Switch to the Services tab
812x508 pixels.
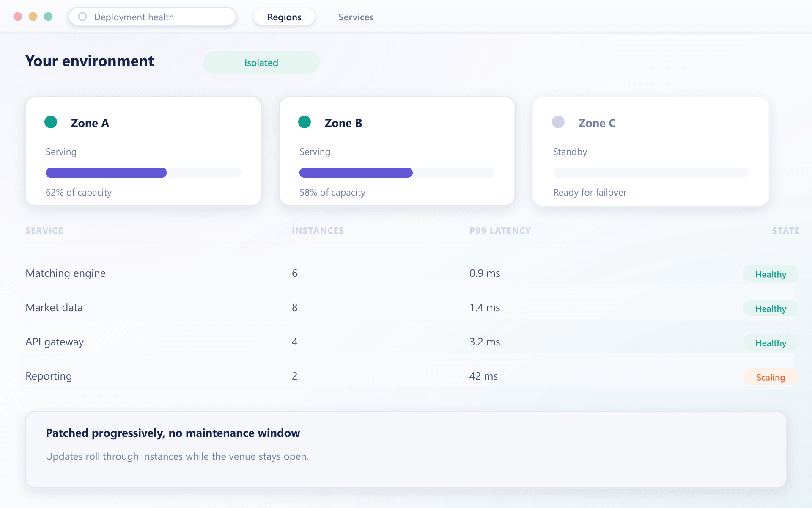pyautogui.click(x=356, y=17)
